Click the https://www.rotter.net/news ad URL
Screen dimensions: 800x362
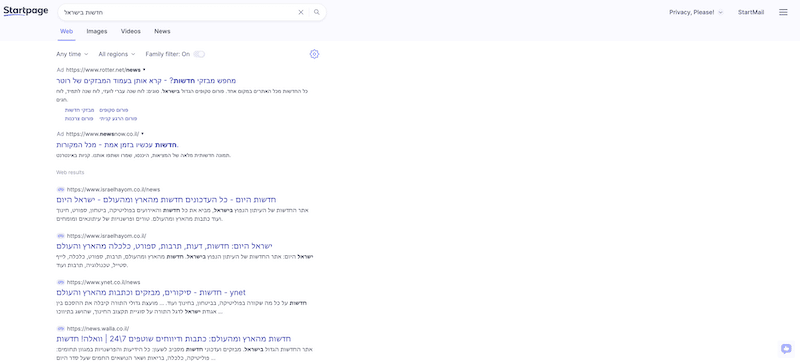pyautogui.click(x=103, y=70)
